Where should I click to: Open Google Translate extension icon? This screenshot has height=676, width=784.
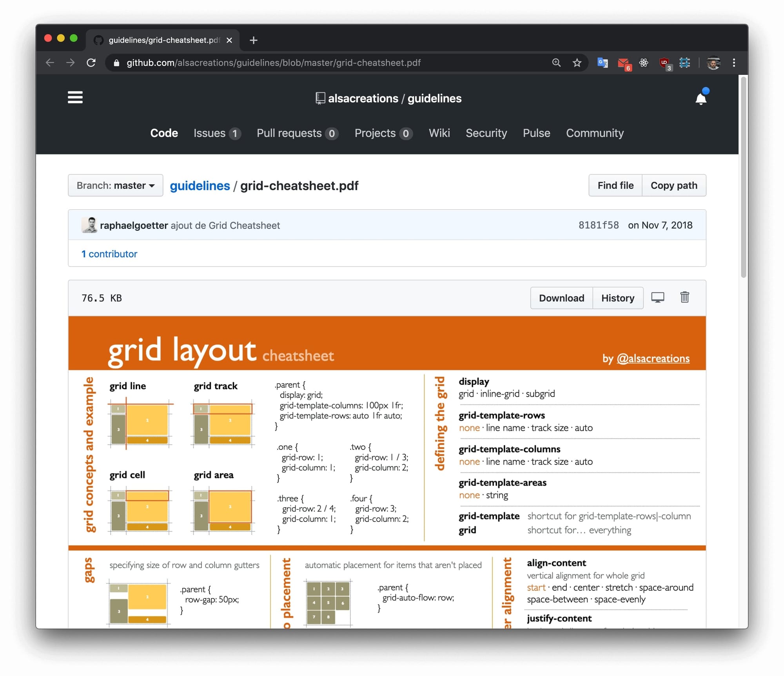pos(602,63)
